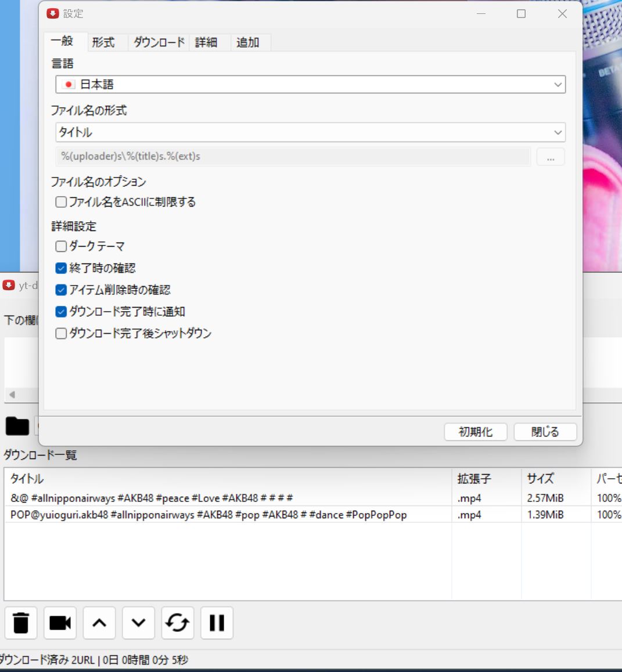Open the ダウンロード settings tab
This screenshot has height=672, width=622.
[158, 42]
